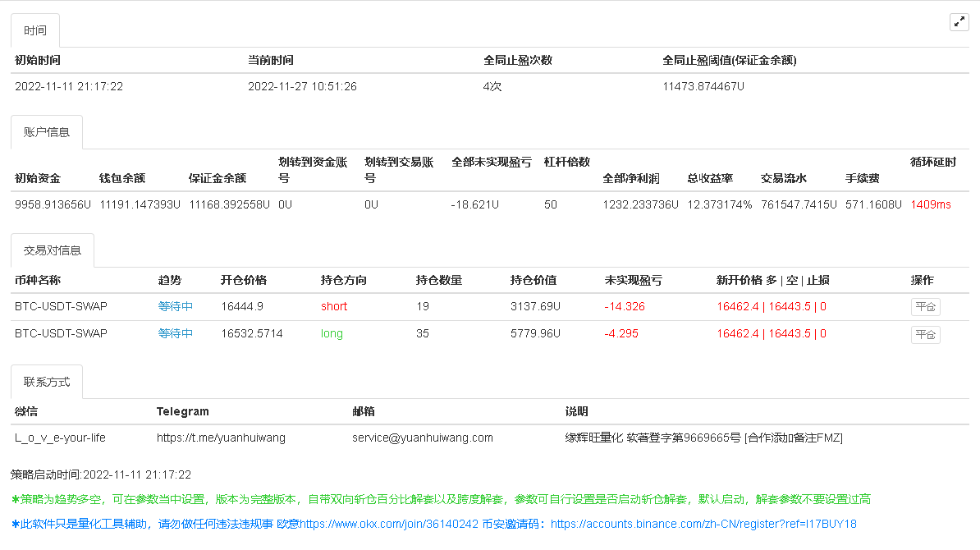This screenshot has width=980, height=550.
Task: Click the 初始时间 column header
Action: point(38,60)
